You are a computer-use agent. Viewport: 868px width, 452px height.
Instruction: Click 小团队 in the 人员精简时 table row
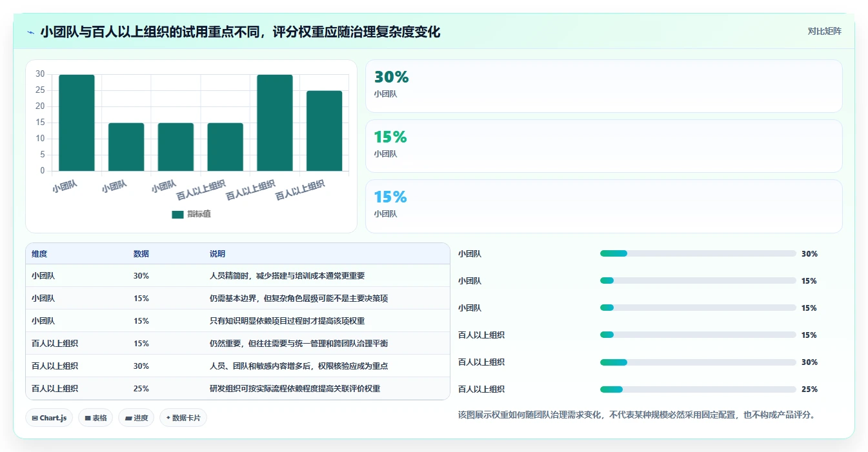click(x=43, y=276)
